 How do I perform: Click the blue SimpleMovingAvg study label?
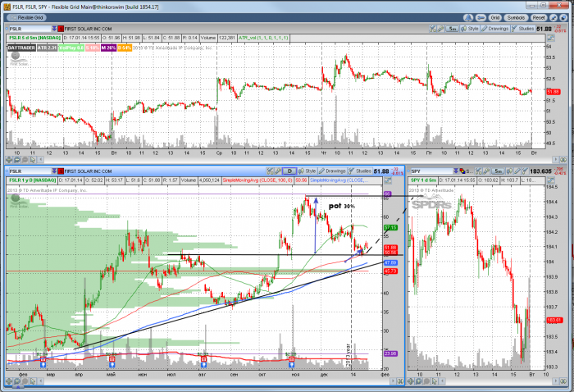(341, 180)
